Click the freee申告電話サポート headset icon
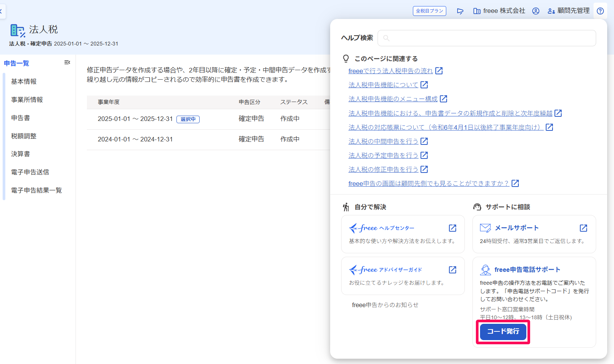 pyautogui.click(x=485, y=270)
